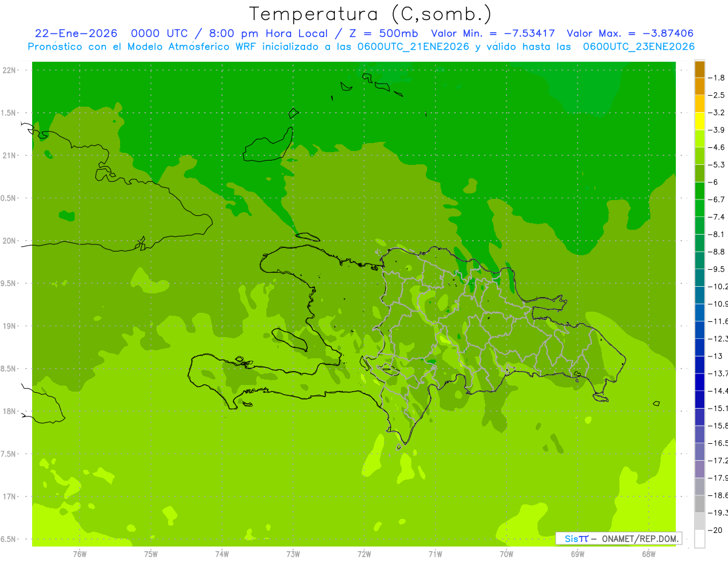Pick the brown-orange swatch above -1.8
This screenshot has width=728, height=562.
pos(699,69)
